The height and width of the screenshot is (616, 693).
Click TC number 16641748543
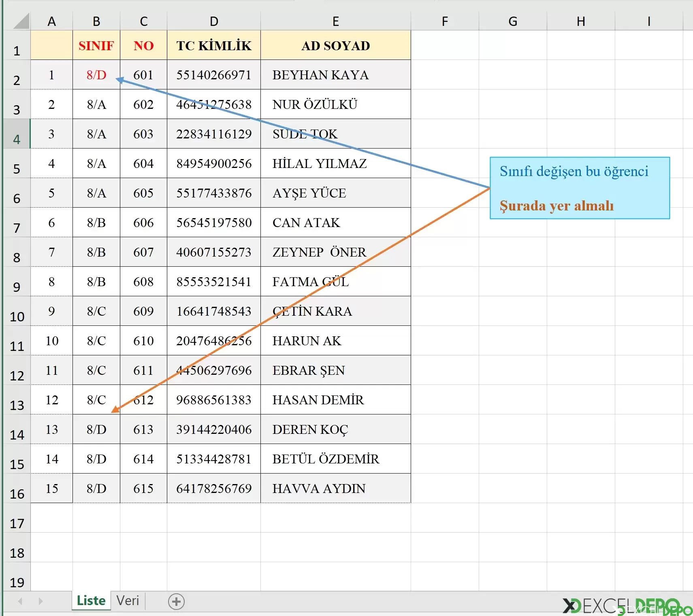tap(214, 311)
